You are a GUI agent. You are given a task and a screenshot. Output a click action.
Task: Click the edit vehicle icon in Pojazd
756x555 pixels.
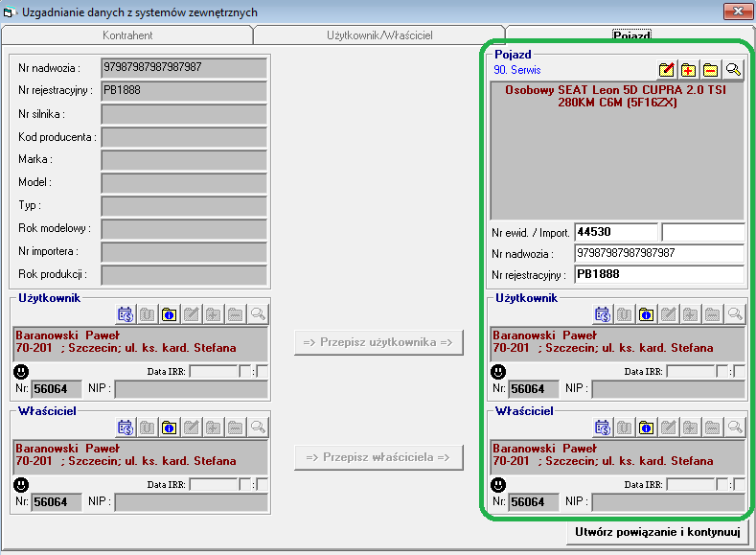667,70
